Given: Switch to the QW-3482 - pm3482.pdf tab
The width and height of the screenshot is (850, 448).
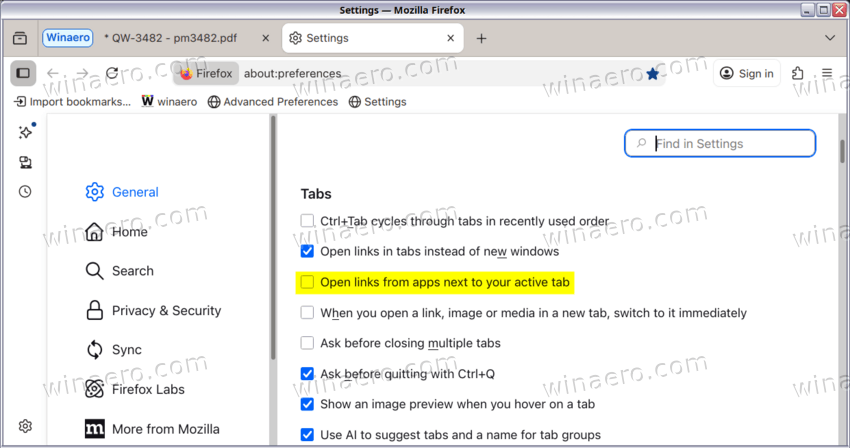Looking at the screenshot, I should tap(186, 38).
